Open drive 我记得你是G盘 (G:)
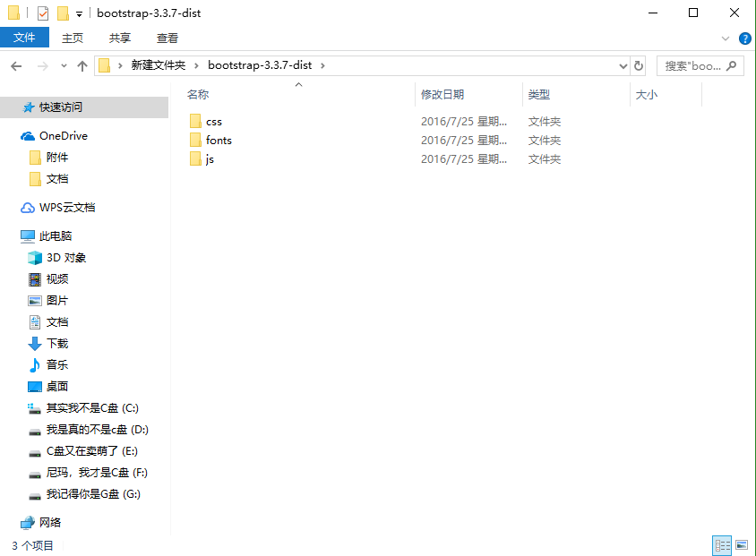Screen dimensions: 756x556 [x=93, y=494]
